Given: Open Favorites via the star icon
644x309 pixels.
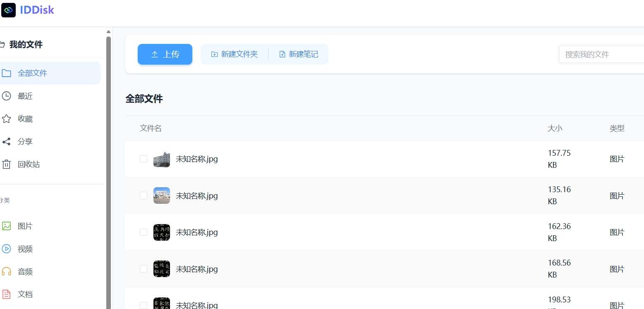Looking at the screenshot, I should point(6,119).
